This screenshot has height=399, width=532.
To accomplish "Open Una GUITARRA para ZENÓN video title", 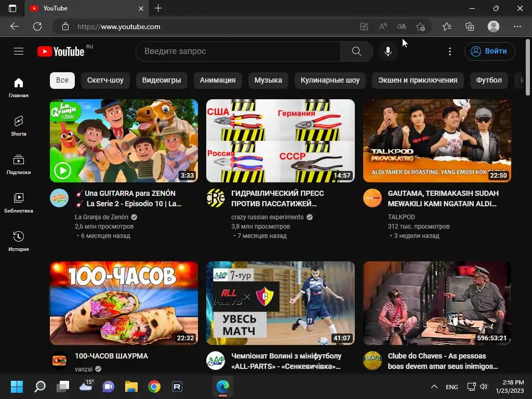I will click(x=129, y=198).
